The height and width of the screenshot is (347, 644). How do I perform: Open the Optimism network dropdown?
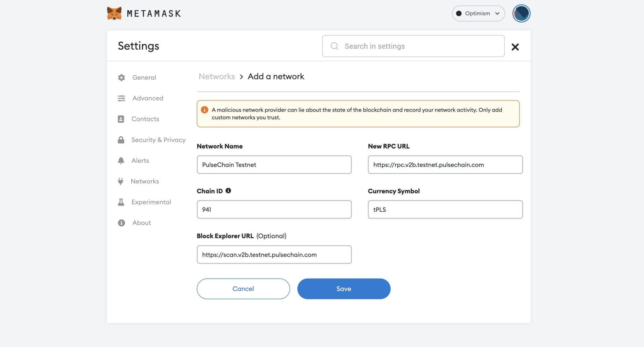point(478,13)
